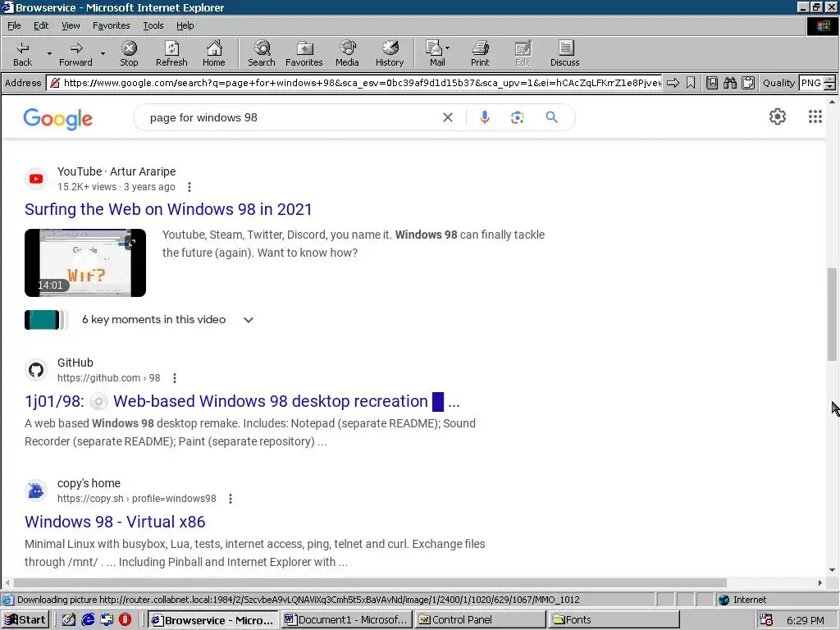Open Forward button history dropdown arrow
840x630 pixels.
pos(103,53)
